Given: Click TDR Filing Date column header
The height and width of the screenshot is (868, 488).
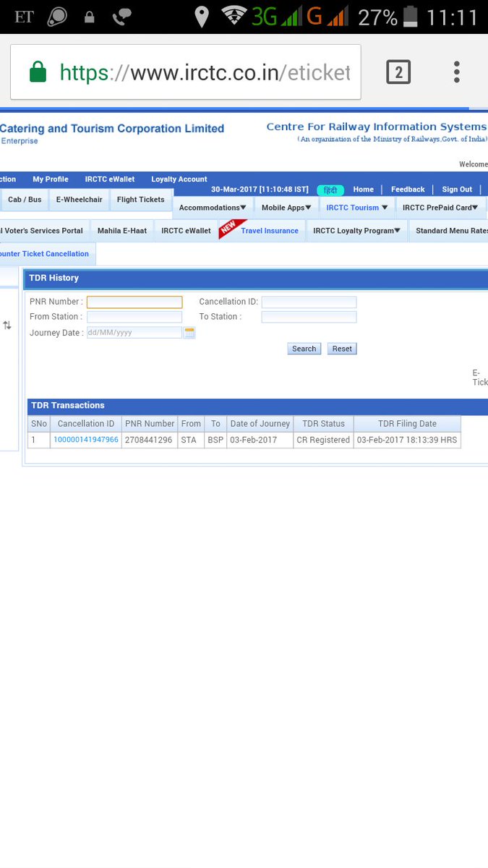Looking at the screenshot, I should [407, 424].
